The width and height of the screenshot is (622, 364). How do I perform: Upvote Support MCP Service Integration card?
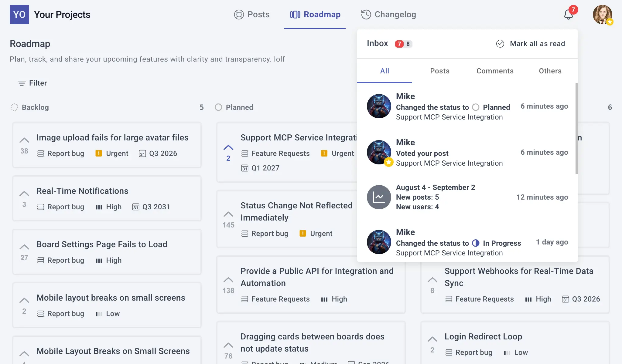click(228, 147)
